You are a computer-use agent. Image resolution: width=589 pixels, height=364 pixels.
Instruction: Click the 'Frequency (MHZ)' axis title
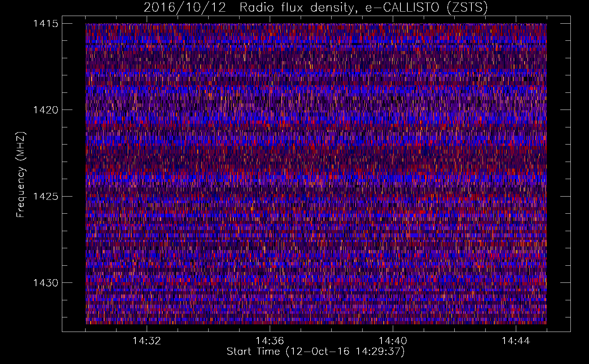coord(21,174)
